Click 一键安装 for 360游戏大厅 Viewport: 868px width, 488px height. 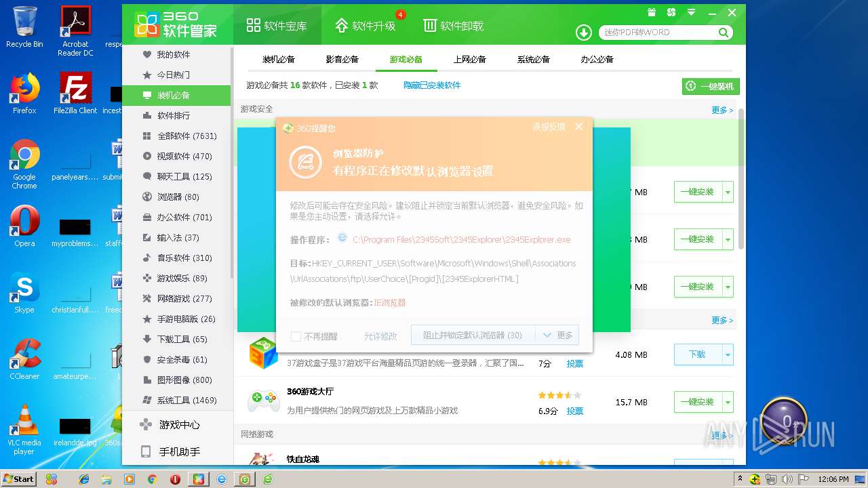pyautogui.click(x=698, y=402)
